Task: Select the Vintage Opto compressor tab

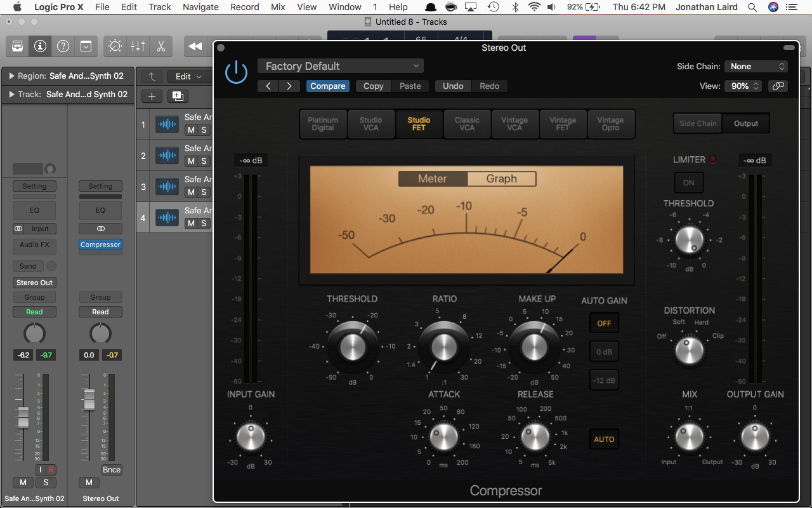Action: pyautogui.click(x=610, y=124)
